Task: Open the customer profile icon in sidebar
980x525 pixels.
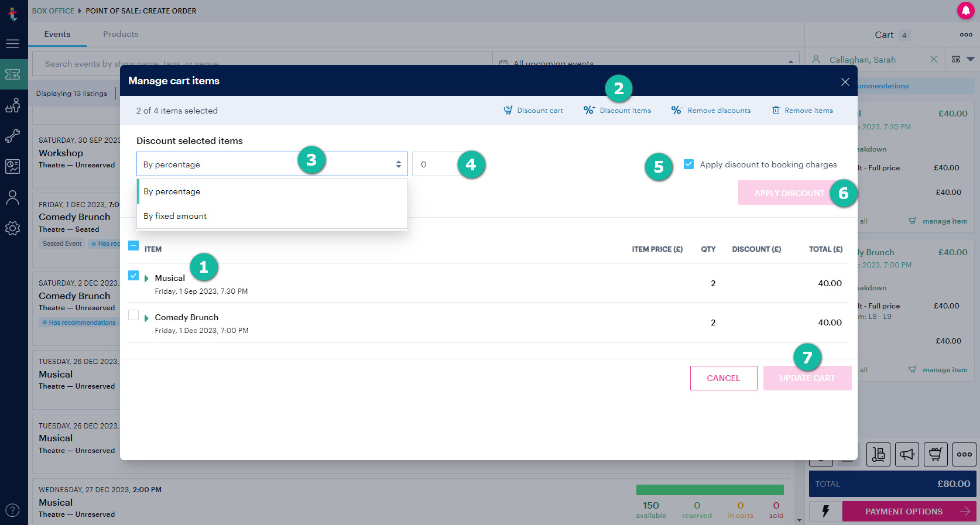Action: (12, 198)
